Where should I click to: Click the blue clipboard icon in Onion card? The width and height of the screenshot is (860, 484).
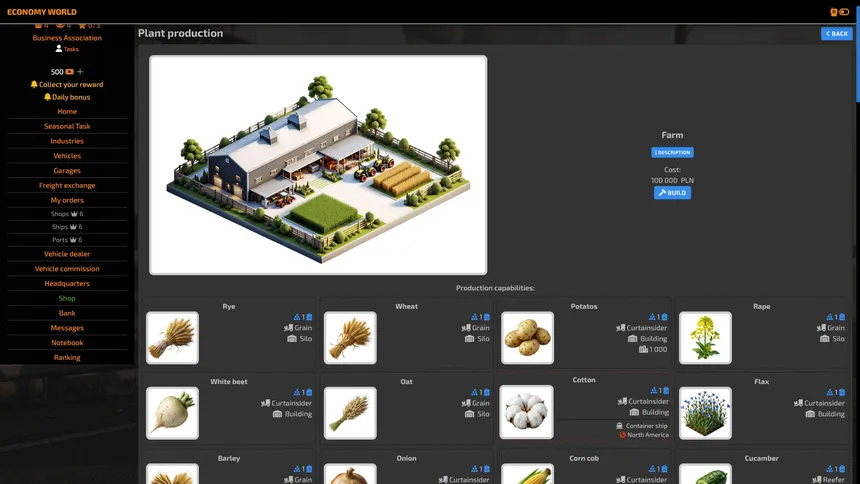486,469
